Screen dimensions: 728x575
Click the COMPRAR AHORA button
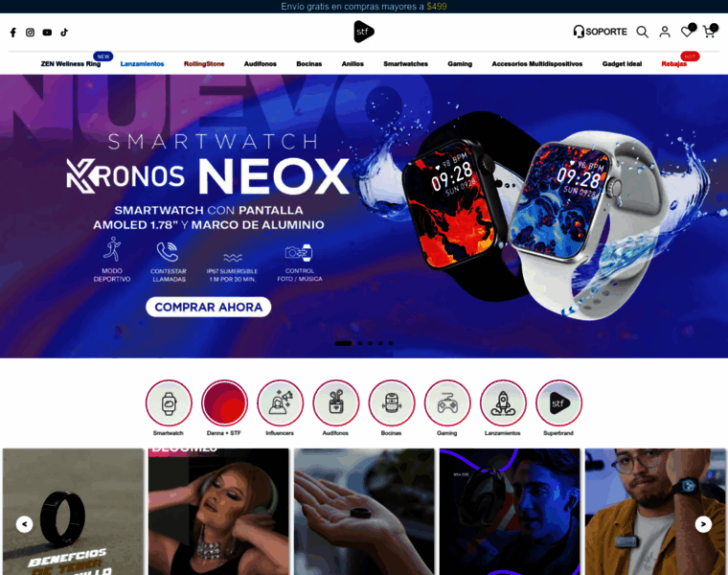[x=208, y=307]
